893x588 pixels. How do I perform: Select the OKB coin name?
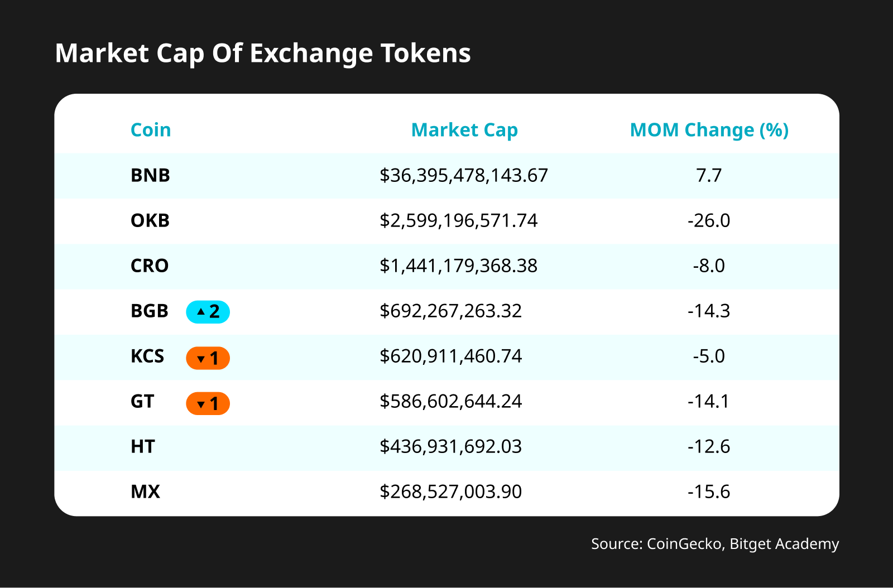click(150, 221)
